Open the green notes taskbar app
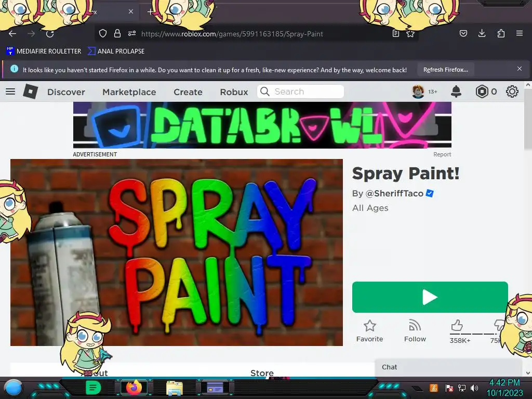The height and width of the screenshot is (399, 532). point(93,388)
